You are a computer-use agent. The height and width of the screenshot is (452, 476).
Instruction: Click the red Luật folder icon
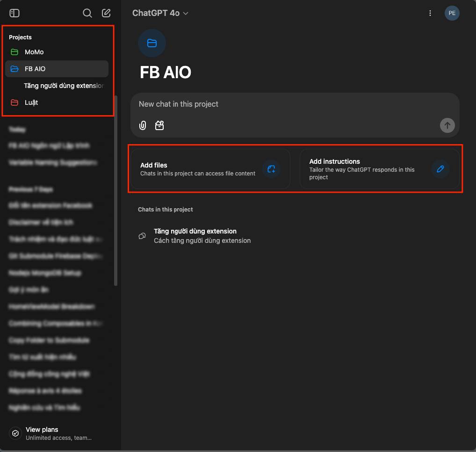(14, 102)
